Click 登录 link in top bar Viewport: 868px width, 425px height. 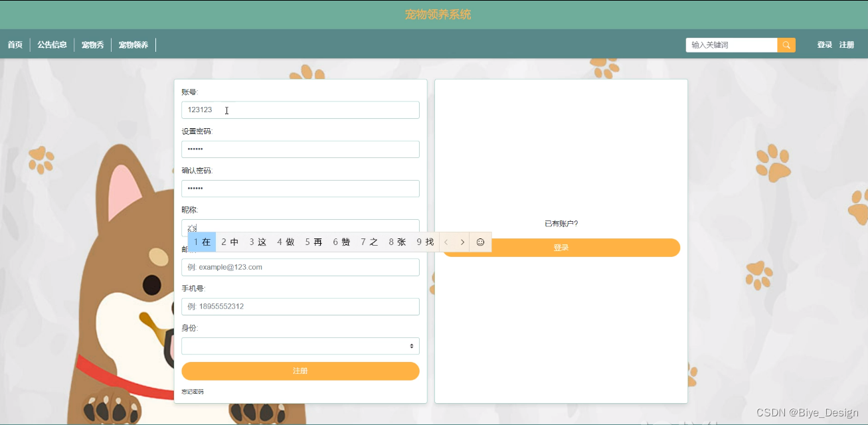click(825, 45)
